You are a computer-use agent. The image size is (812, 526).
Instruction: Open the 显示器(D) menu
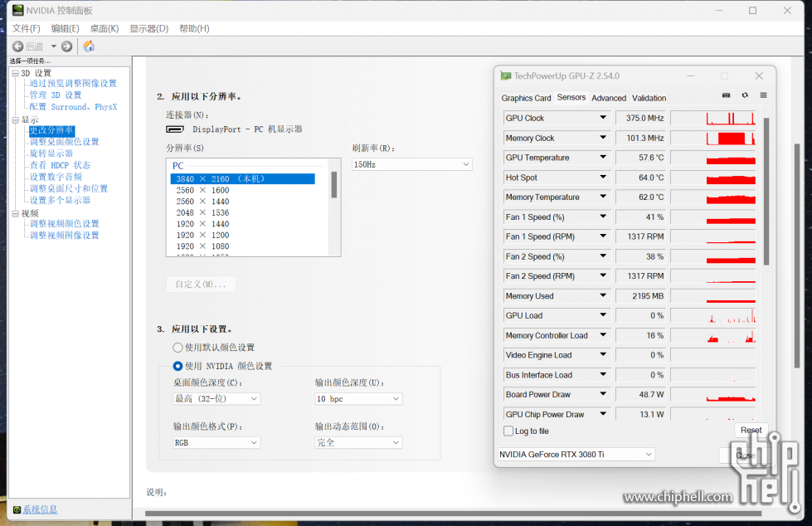149,28
